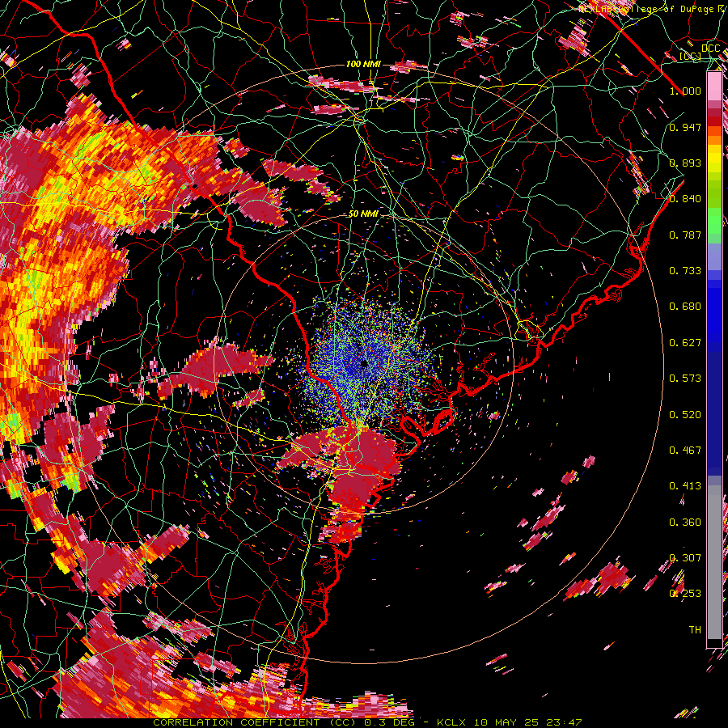
Task: Pick the 0.733 scale label
Action: 685,271
